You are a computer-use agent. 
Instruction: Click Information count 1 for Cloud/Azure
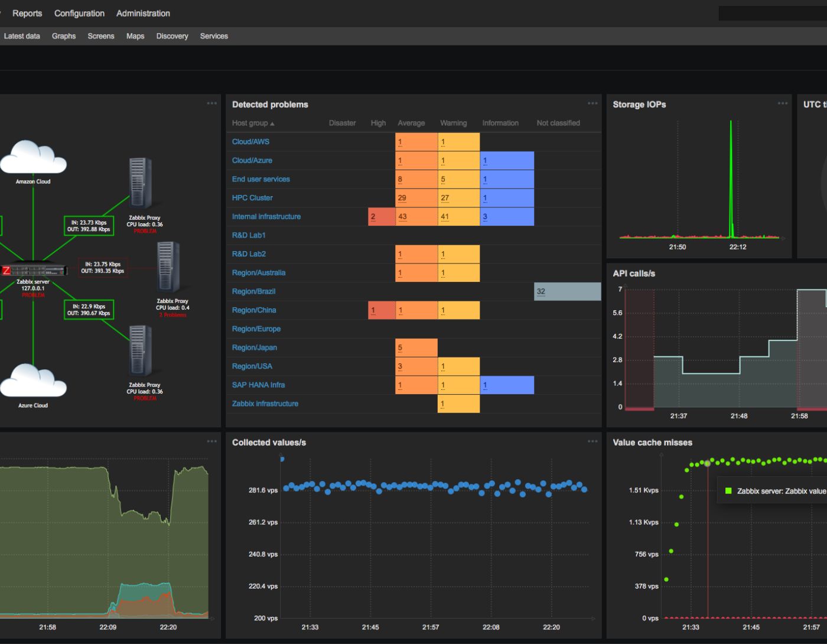point(485,161)
